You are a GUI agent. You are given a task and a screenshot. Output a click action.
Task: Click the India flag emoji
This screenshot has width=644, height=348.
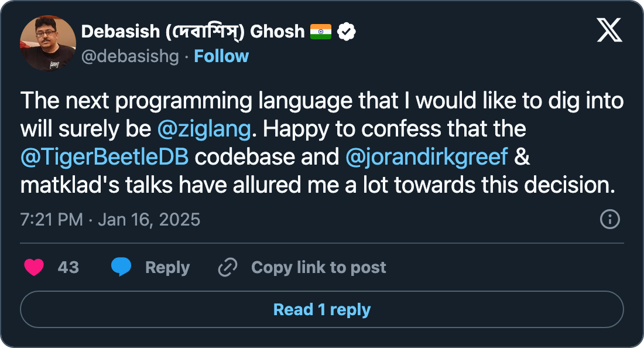tap(320, 32)
